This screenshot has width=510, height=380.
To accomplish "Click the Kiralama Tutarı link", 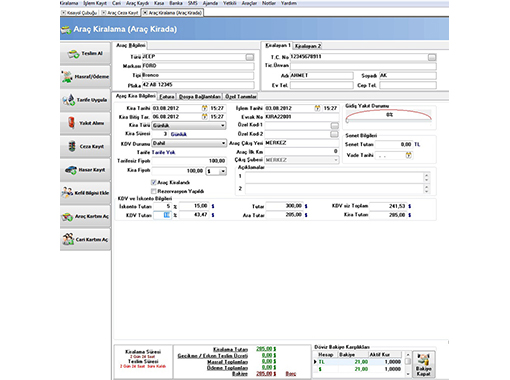I will tap(230, 349).
